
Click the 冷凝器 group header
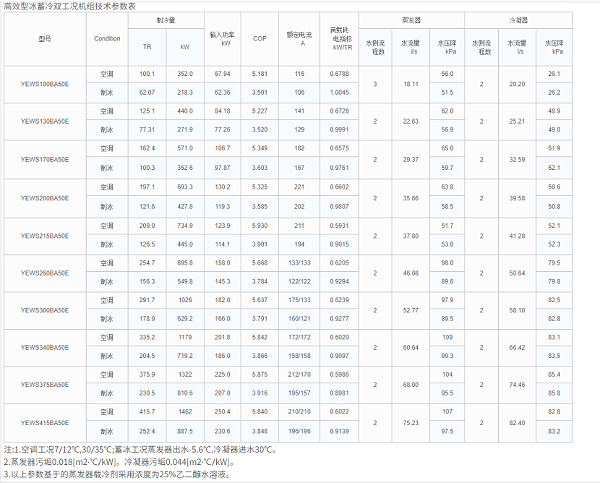pos(518,20)
